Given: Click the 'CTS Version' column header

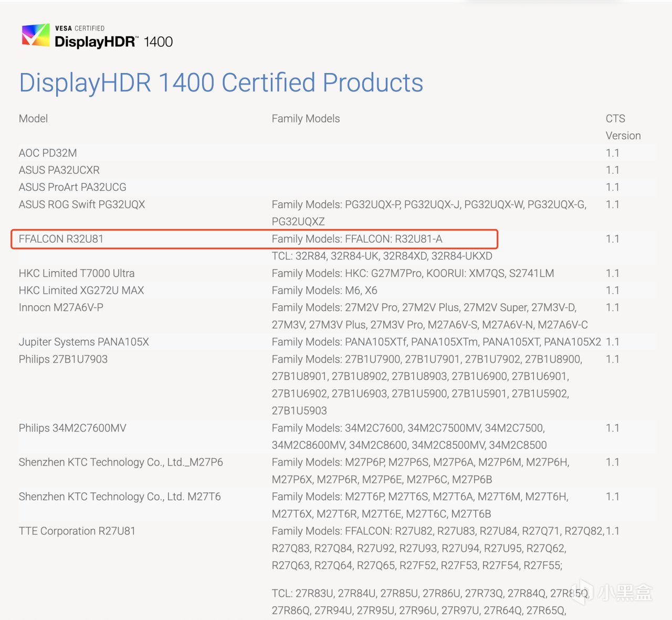Looking at the screenshot, I should (623, 127).
